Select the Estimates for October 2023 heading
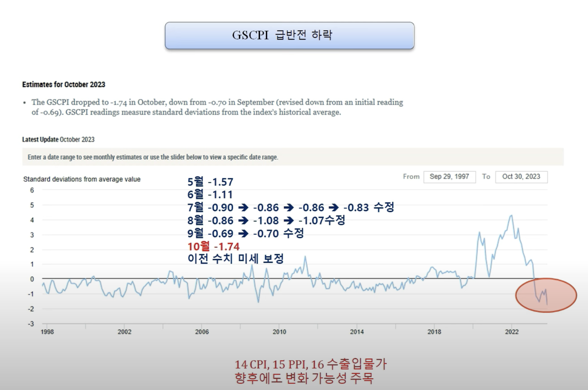 click(64, 85)
